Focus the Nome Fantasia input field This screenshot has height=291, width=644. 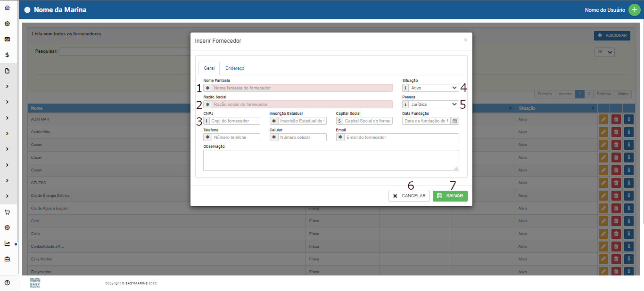pyautogui.click(x=302, y=88)
